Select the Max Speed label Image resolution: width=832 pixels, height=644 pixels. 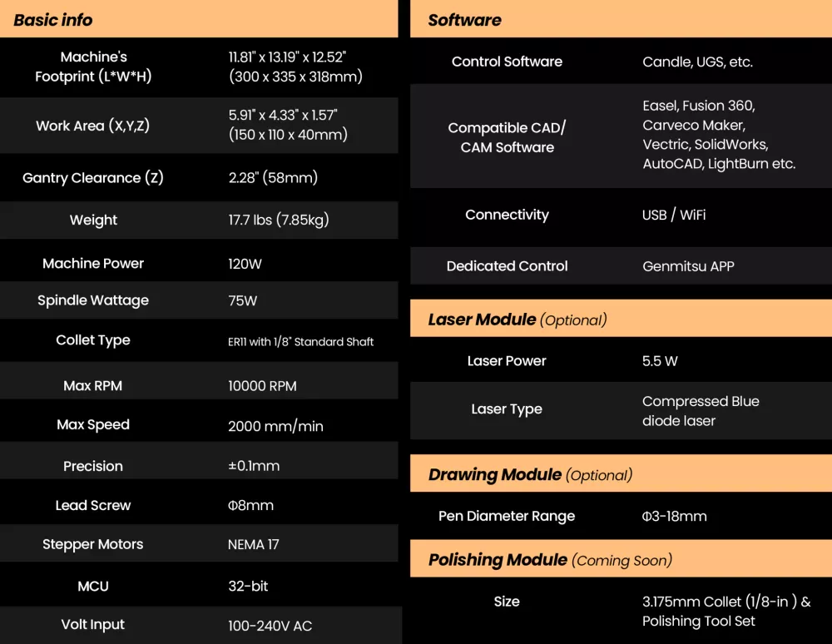point(93,424)
